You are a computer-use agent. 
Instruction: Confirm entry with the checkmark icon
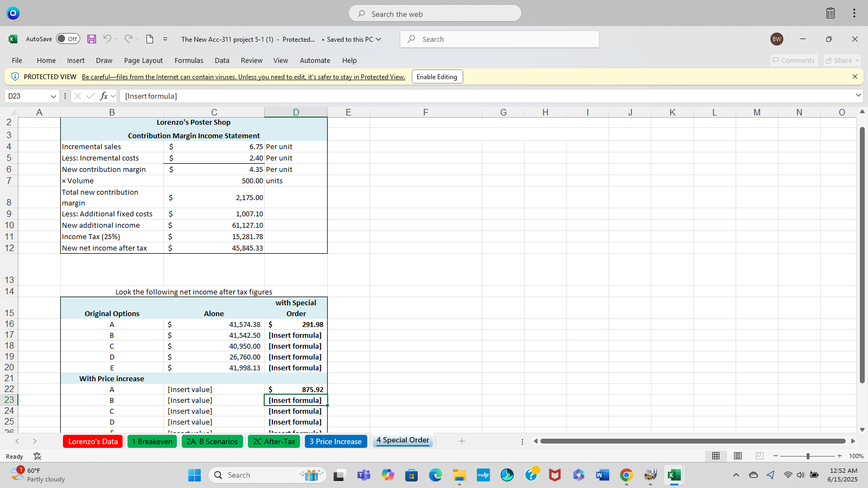(90, 96)
